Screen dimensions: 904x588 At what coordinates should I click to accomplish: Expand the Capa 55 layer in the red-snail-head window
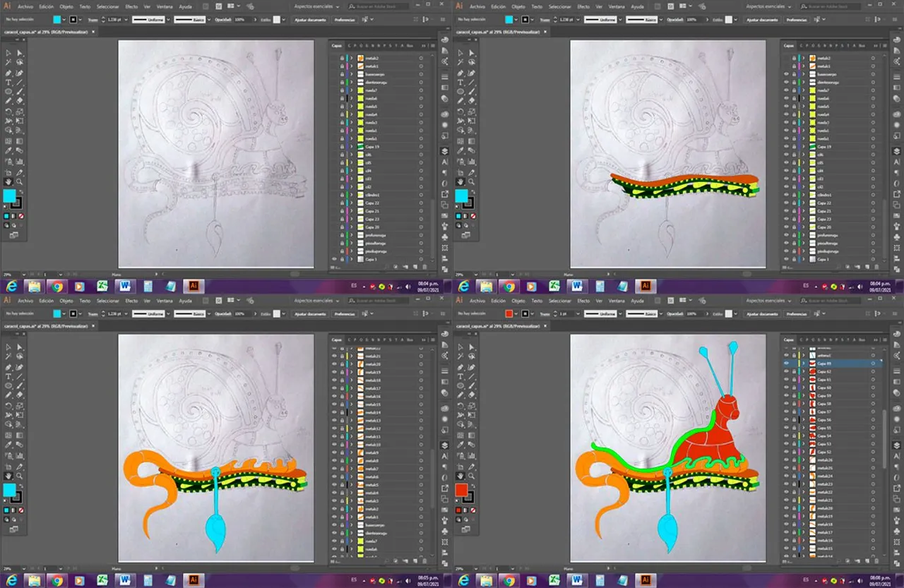[803, 428]
